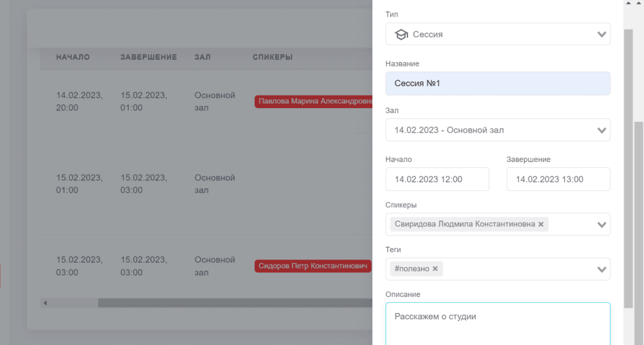Click the left arrow of horizontal scrollbar

(45, 303)
